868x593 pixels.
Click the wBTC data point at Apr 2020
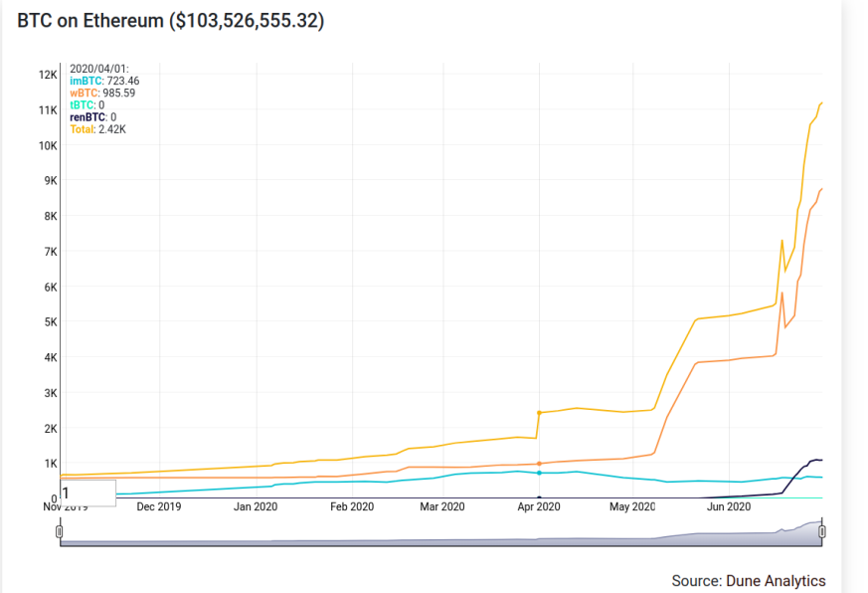click(x=539, y=464)
